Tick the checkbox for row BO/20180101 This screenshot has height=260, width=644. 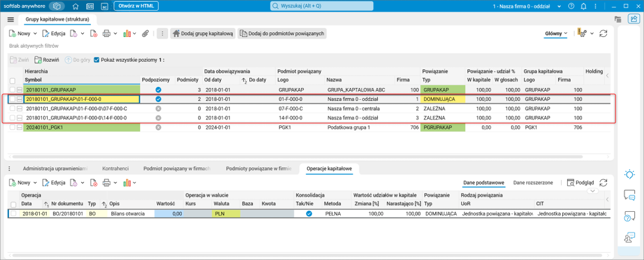tap(13, 213)
